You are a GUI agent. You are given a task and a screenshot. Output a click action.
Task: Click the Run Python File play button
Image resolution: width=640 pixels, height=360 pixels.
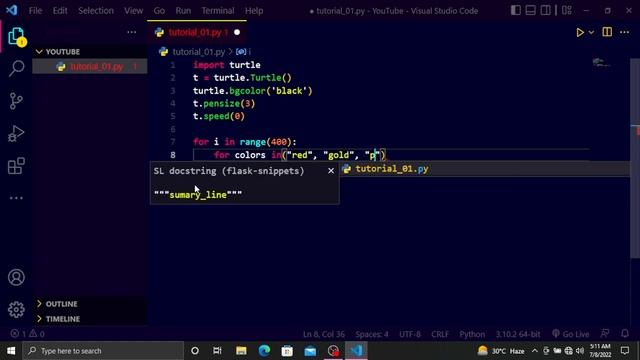[580, 32]
